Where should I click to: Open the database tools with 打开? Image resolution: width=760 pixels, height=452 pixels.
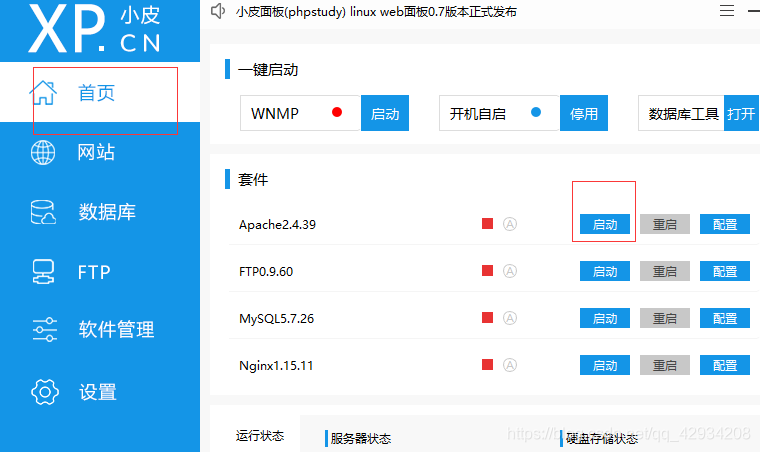(x=741, y=113)
